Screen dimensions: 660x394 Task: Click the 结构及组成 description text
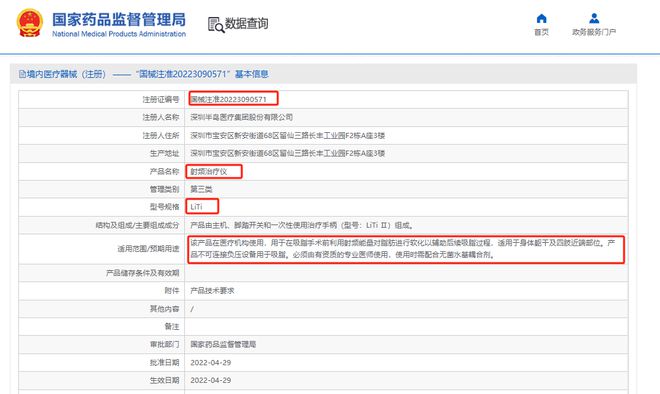coord(301,225)
